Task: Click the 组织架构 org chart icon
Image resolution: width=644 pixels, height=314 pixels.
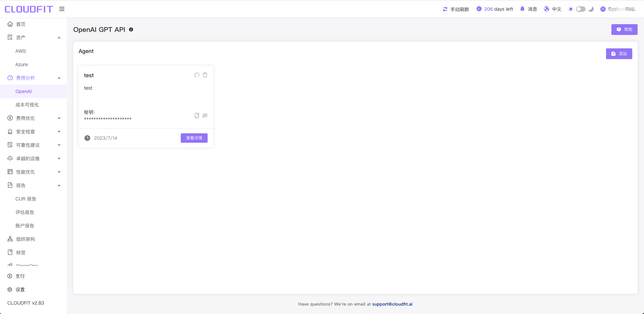Action: [x=10, y=239]
